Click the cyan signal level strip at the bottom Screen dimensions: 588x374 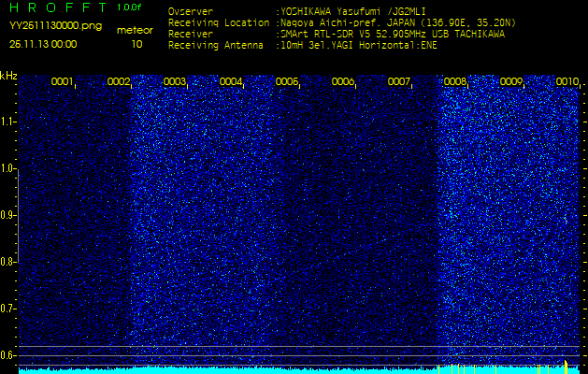coord(299,370)
